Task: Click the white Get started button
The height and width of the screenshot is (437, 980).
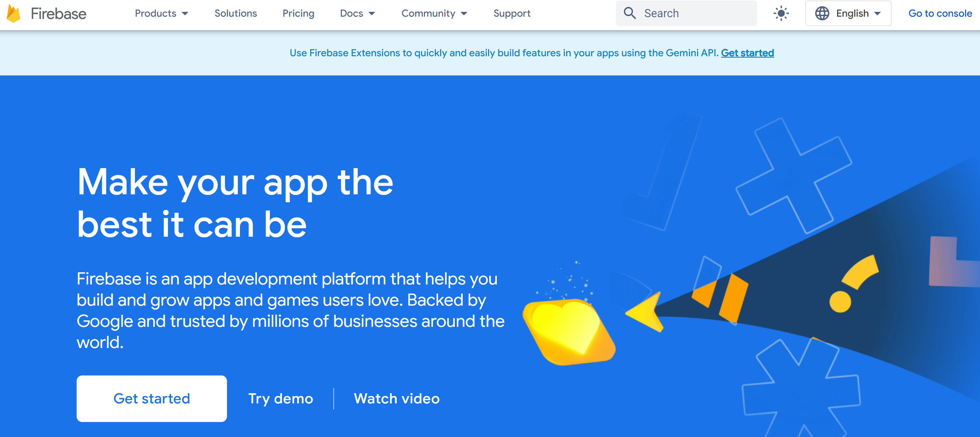Action: coord(152,398)
